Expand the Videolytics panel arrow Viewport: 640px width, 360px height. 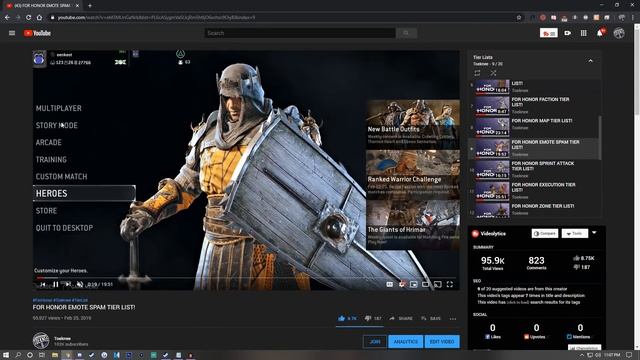594,233
